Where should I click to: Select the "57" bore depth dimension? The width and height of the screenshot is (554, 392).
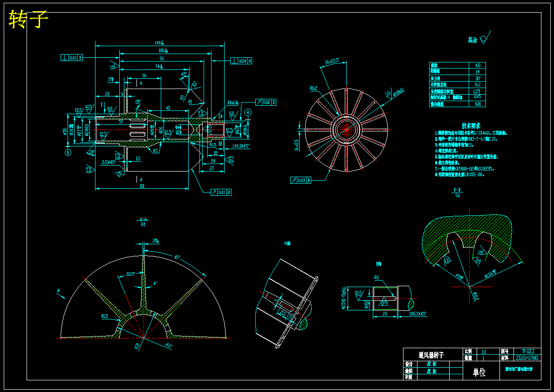click(x=121, y=122)
